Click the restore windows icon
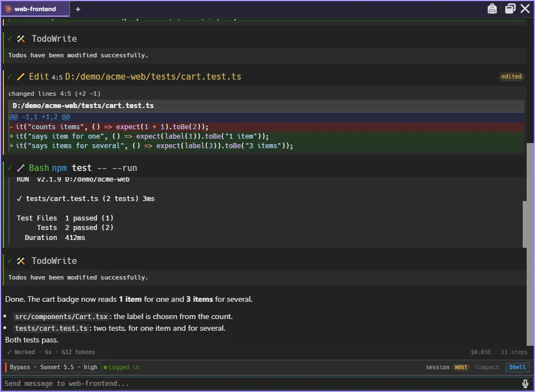This screenshot has height=392, width=535. pos(510,8)
